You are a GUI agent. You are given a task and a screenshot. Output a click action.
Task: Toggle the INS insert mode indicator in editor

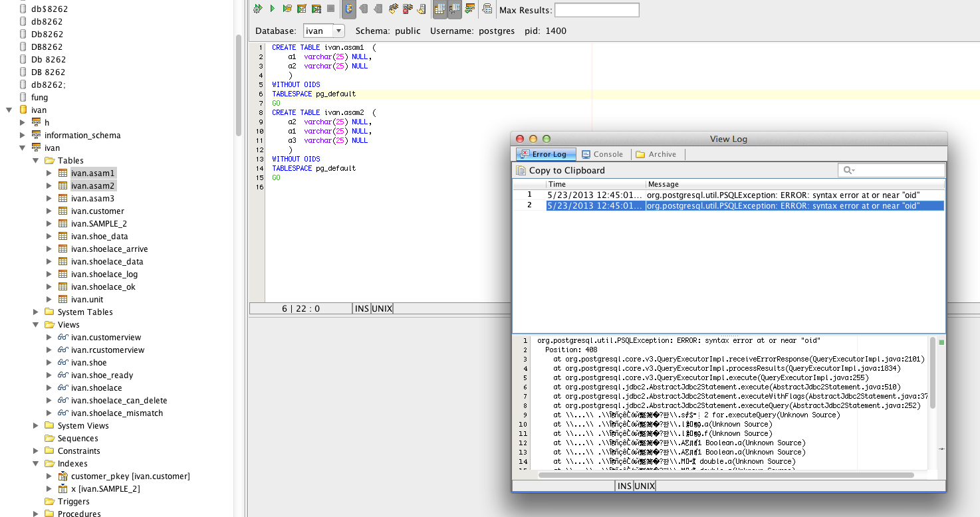tap(362, 308)
